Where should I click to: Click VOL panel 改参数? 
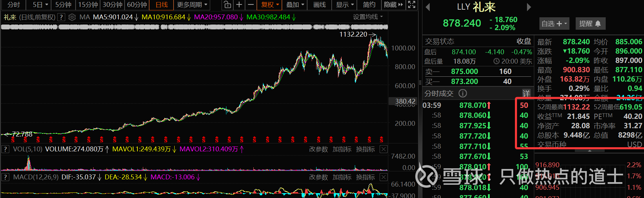pyautogui.click(x=318, y=149)
